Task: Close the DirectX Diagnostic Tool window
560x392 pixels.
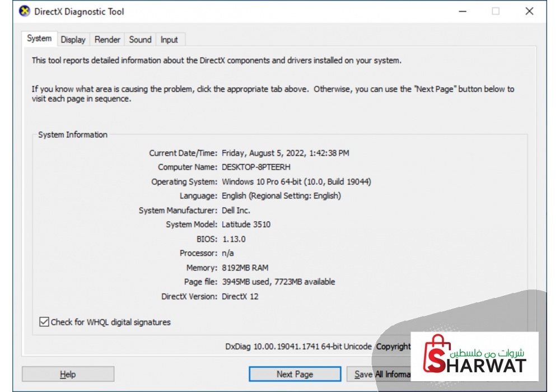Action: 529,11
